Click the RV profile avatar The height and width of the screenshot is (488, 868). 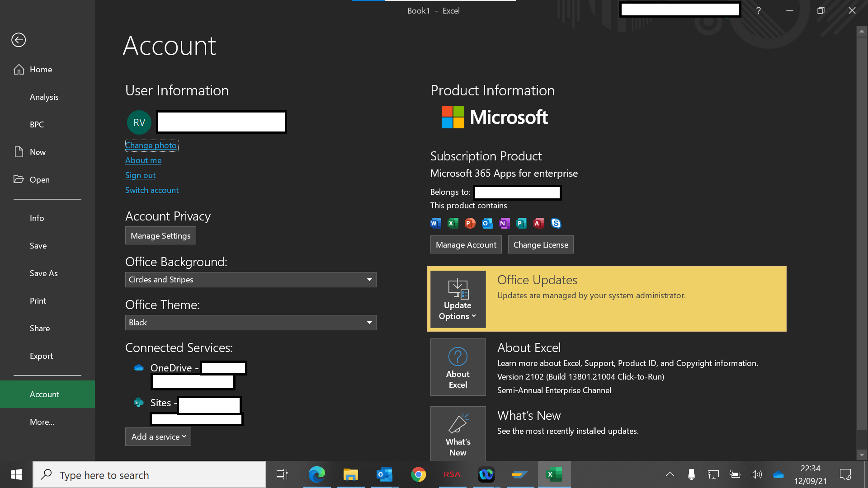pos(139,122)
